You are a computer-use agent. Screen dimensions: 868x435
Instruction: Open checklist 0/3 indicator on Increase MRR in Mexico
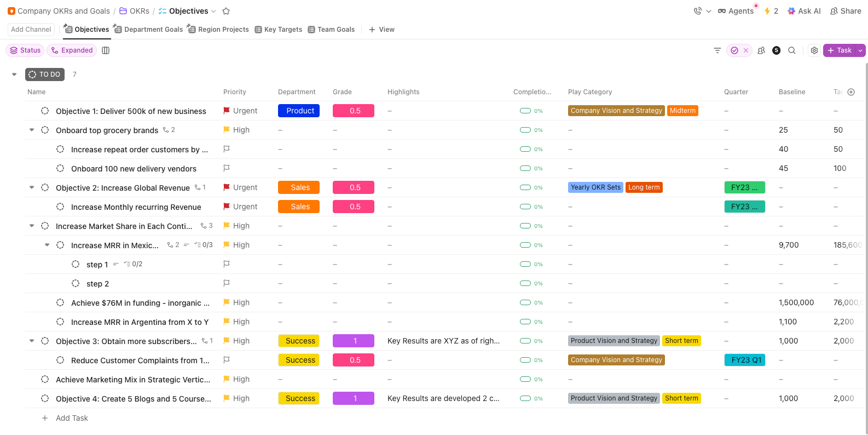click(204, 245)
